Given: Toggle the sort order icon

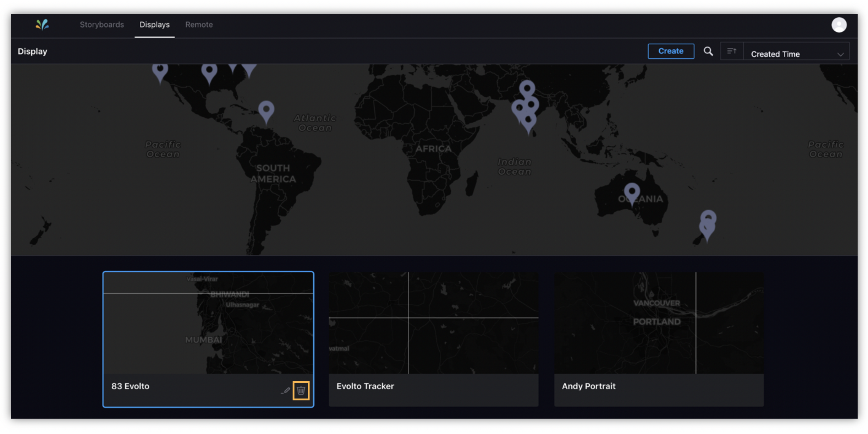Looking at the screenshot, I should pyautogui.click(x=731, y=51).
